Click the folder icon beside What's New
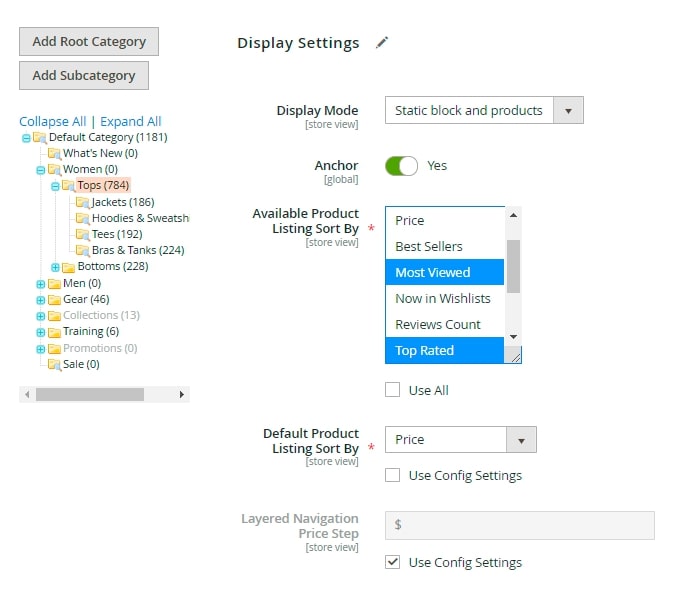Image resolution: width=685 pixels, height=599 pixels. (x=55, y=154)
